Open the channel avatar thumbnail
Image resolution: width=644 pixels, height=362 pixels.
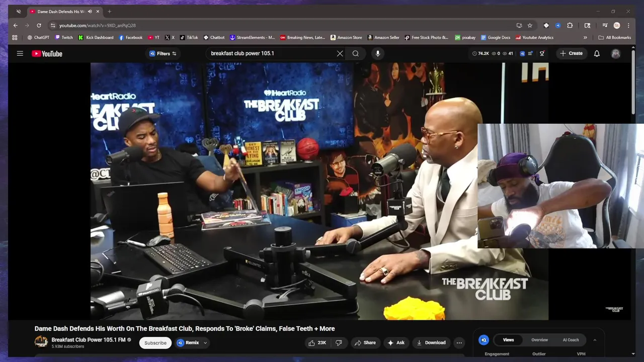coord(41,342)
